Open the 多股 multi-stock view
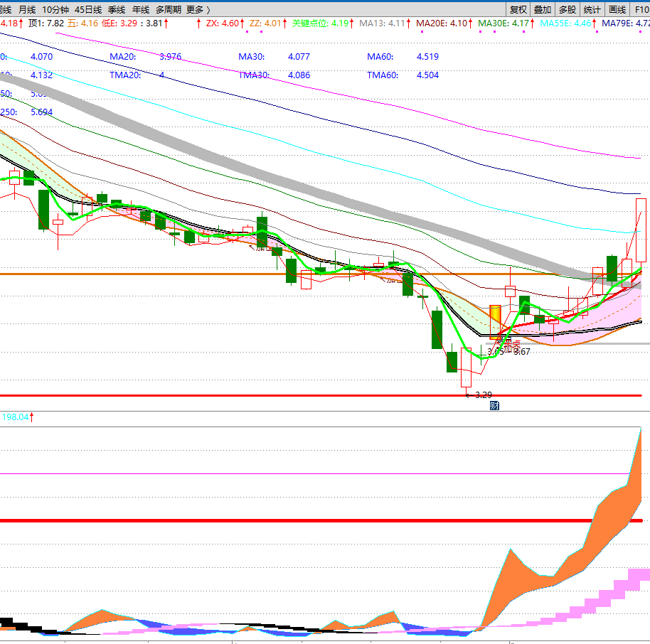Viewport: 650px width, 644px height. click(567, 9)
